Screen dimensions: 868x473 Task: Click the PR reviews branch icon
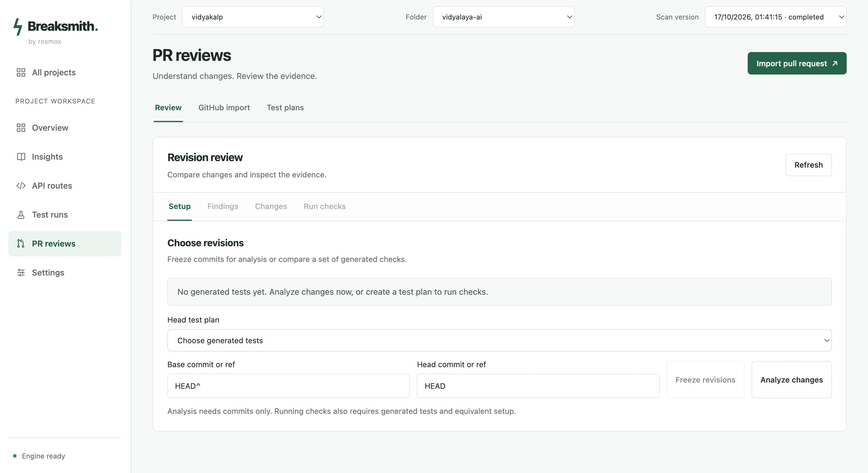pyautogui.click(x=21, y=244)
